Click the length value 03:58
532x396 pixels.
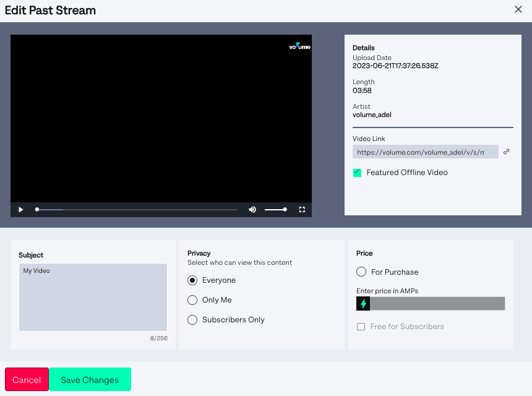point(362,90)
